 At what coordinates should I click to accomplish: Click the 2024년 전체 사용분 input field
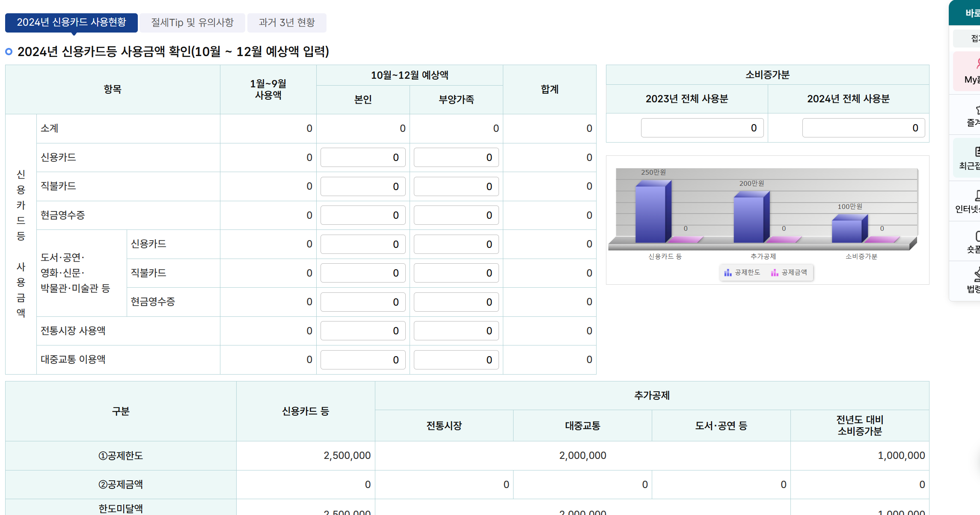point(863,128)
